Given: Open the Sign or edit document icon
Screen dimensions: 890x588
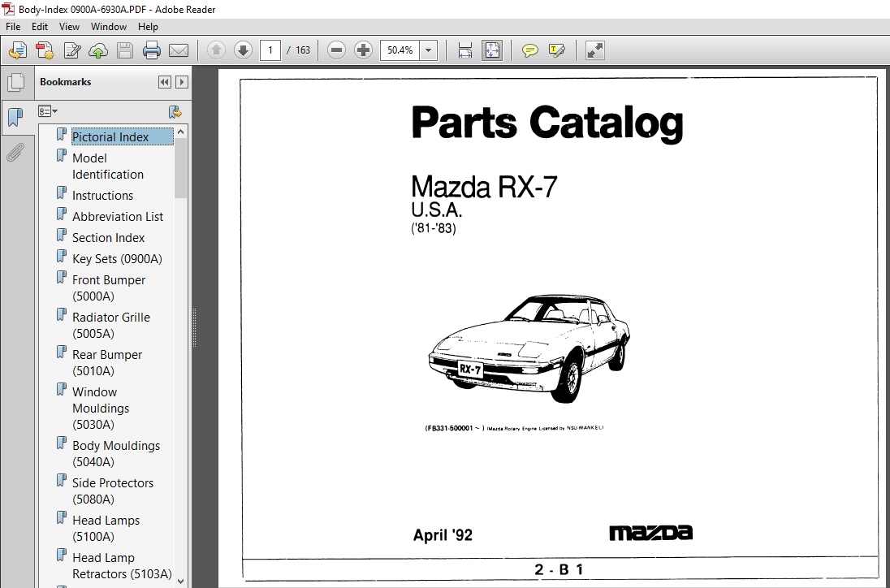Looking at the screenshot, I should 72,50.
